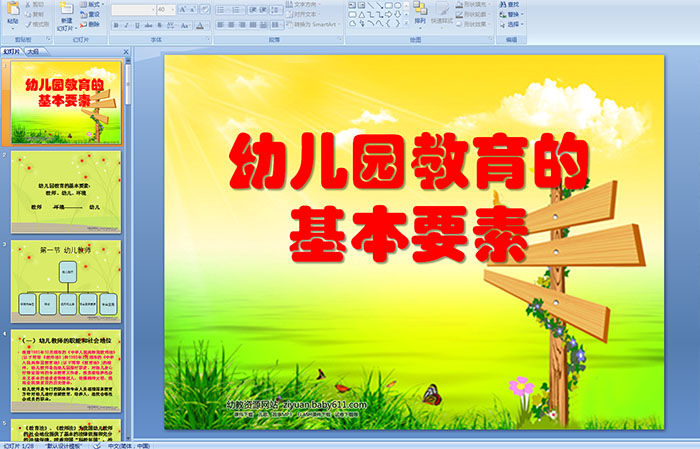Open the Line Spacing dropdown
The width and height of the screenshot is (700, 449).
[276, 9]
